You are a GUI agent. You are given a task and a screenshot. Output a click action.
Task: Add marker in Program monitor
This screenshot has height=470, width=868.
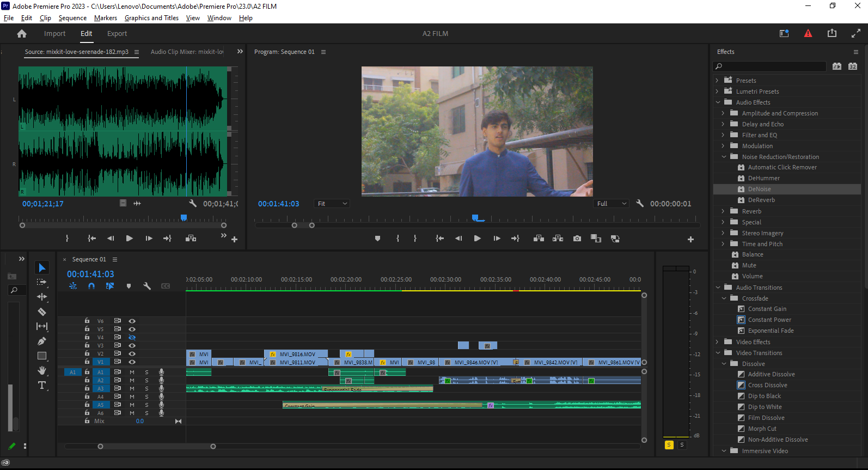pos(377,239)
